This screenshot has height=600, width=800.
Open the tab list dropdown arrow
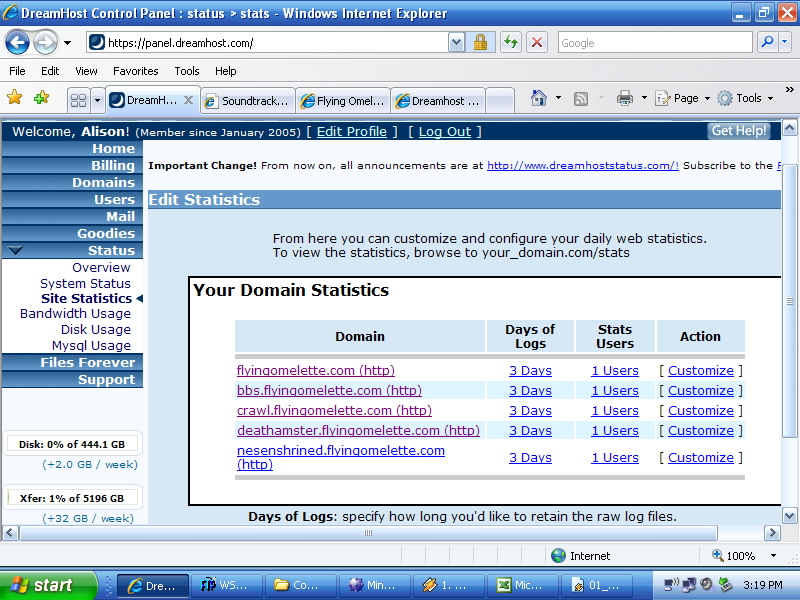point(97,100)
